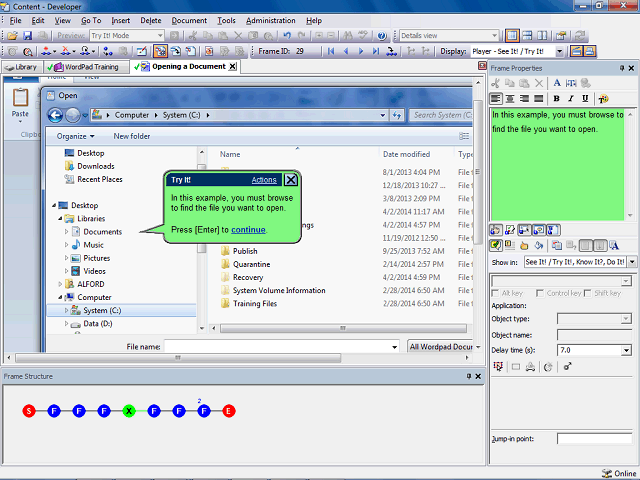The width and height of the screenshot is (640, 480).
Task: Click the bubble fill paint bucket icon
Action: [x=539, y=245]
